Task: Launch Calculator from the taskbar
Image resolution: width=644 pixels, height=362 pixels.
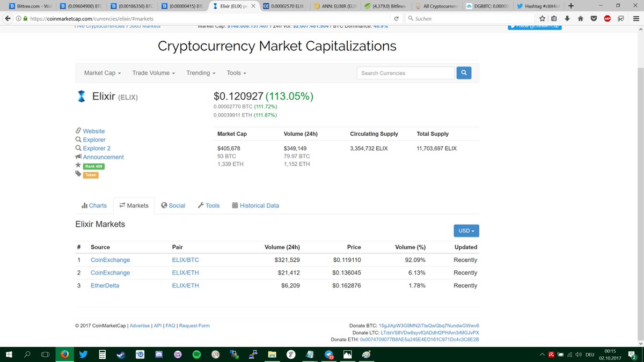Action: 102,354
